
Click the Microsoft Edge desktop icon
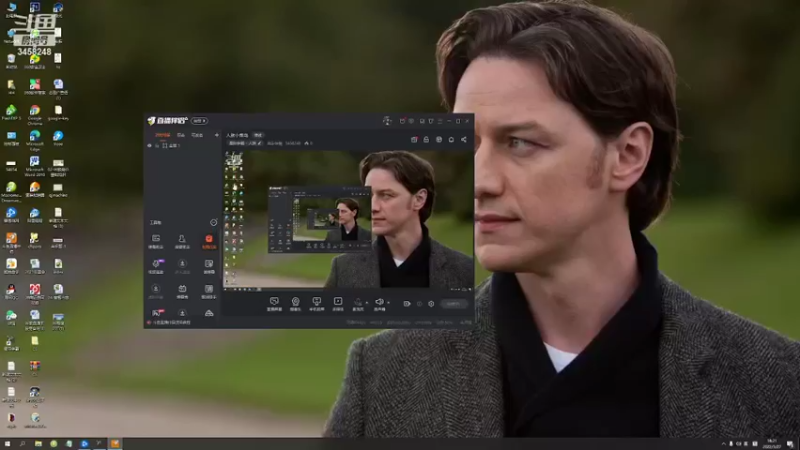(35, 140)
